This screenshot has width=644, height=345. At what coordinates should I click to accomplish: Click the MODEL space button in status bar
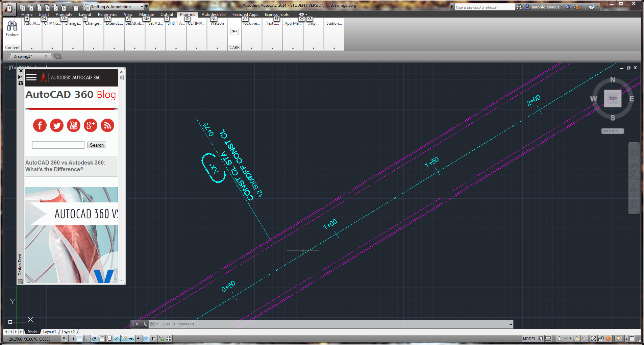(529, 339)
